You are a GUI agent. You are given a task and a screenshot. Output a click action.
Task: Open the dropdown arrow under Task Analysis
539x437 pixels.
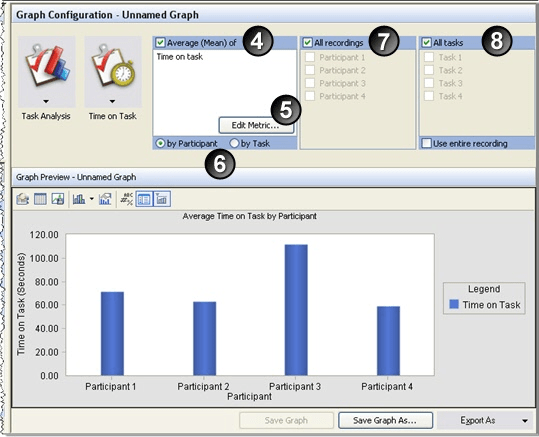pos(46,101)
